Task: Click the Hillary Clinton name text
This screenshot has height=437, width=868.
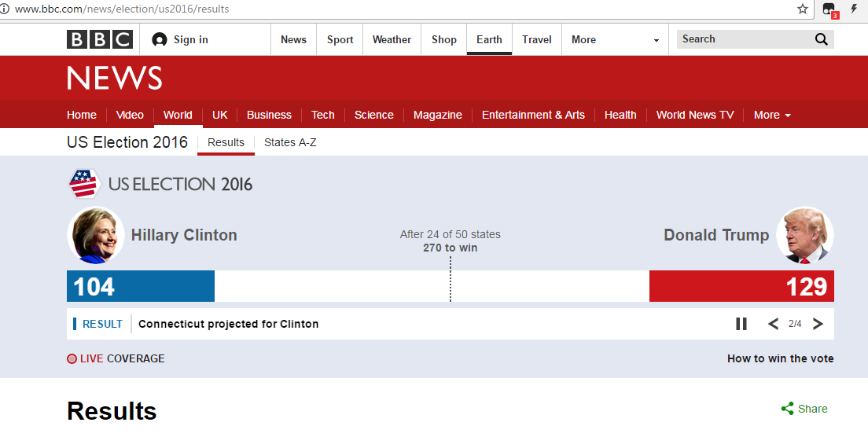Action: (x=184, y=235)
